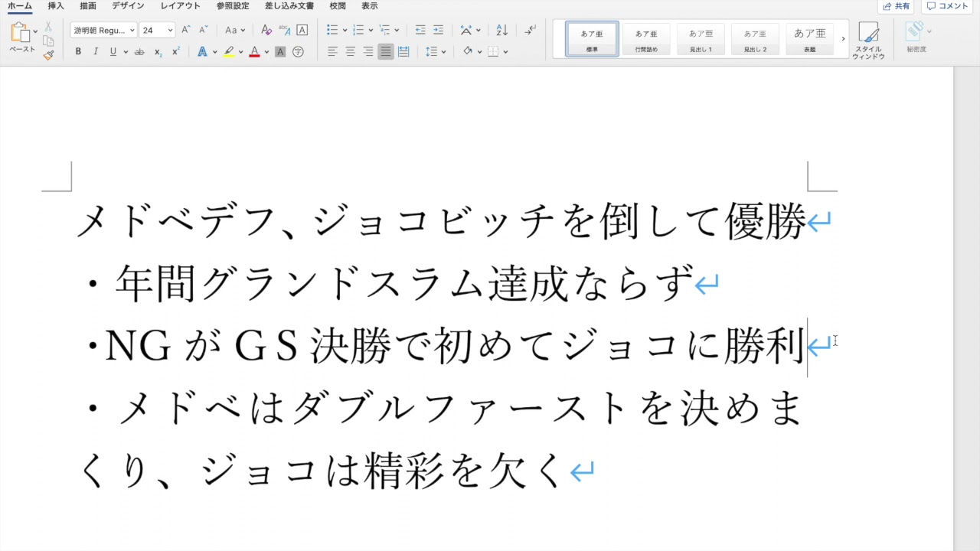The image size is (980, 551).
Task: Click the increase font size icon
Action: click(185, 31)
